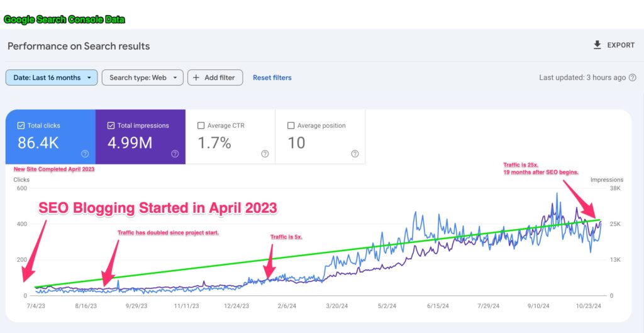Select the 86.4K total clicks value
Viewport: 644px width, 333px height.
[x=38, y=143]
